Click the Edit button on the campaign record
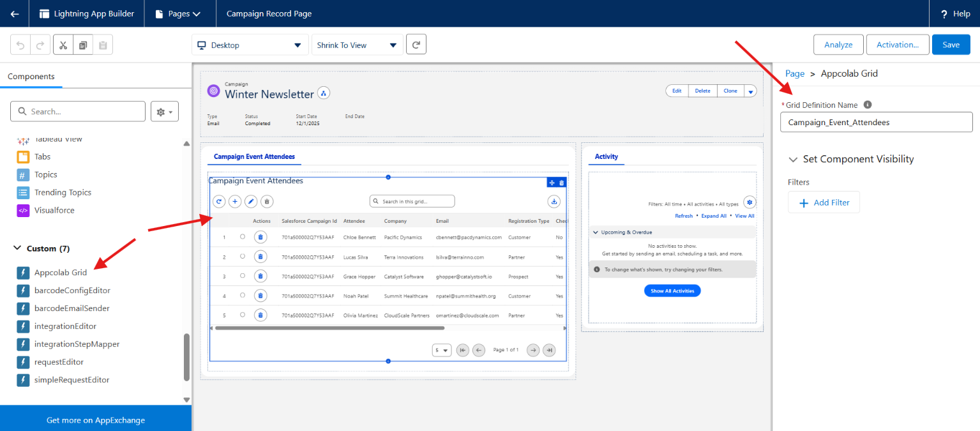This screenshot has width=980, height=431. coord(677,91)
